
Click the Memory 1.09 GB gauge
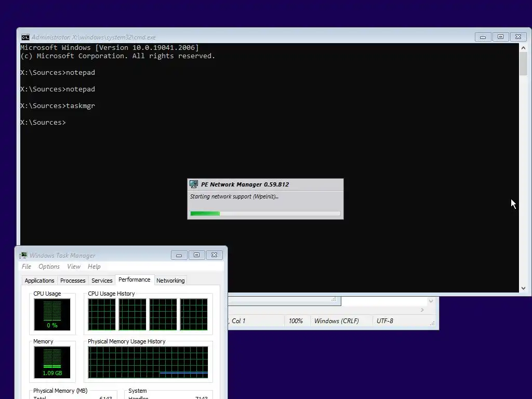[x=52, y=362]
